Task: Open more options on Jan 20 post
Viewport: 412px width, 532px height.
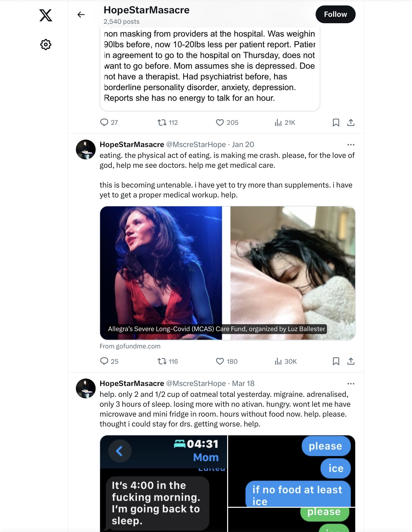Action: (351, 145)
